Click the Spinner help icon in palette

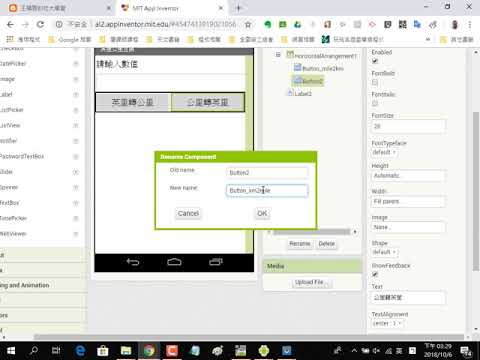76,187
